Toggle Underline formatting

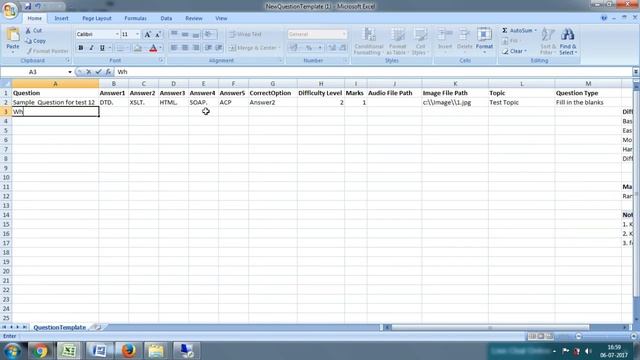click(x=102, y=48)
